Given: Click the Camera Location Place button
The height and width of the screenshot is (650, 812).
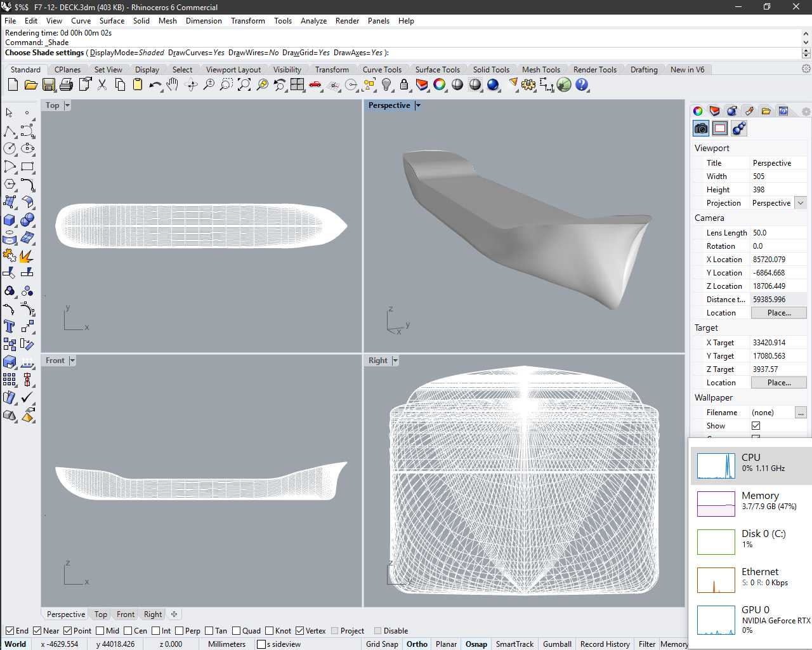Looking at the screenshot, I should 779,312.
